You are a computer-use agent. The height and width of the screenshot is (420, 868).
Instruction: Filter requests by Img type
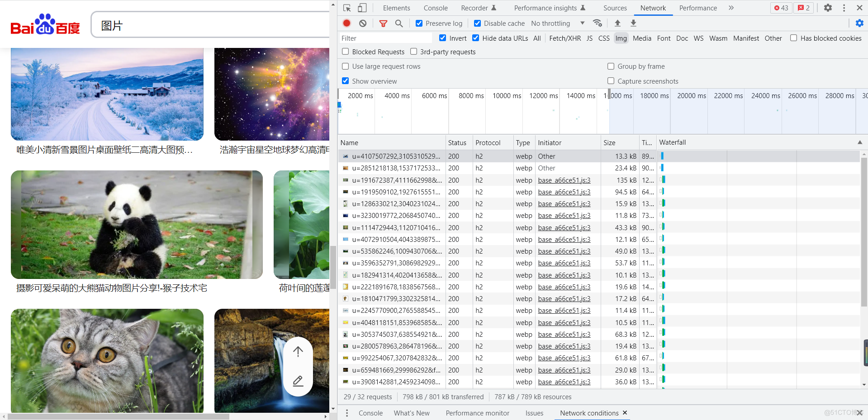coord(621,38)
